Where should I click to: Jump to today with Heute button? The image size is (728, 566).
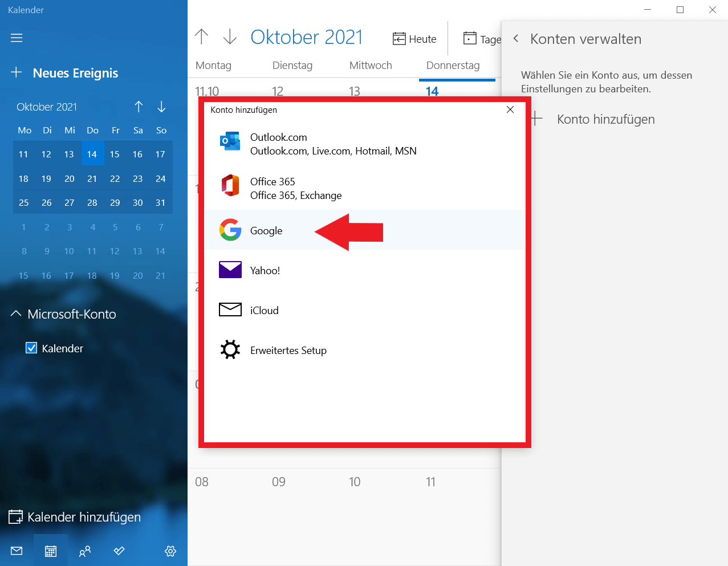(414, 39)
